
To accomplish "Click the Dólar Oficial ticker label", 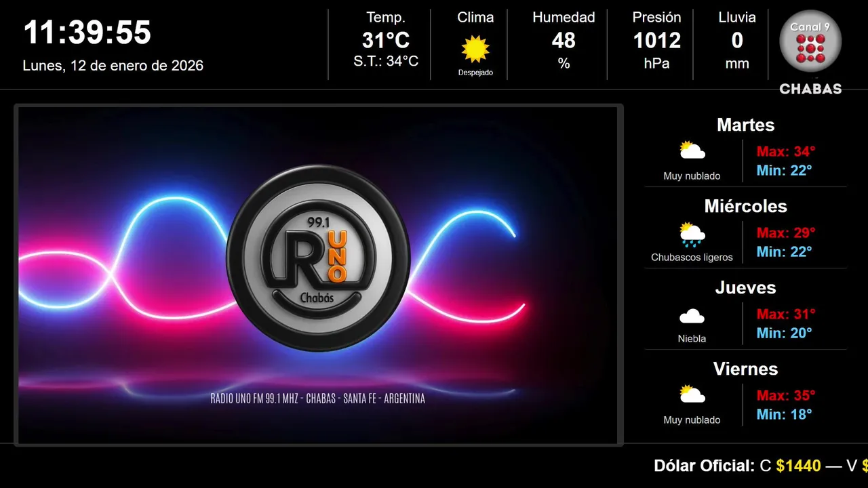I will pos(704,466).
